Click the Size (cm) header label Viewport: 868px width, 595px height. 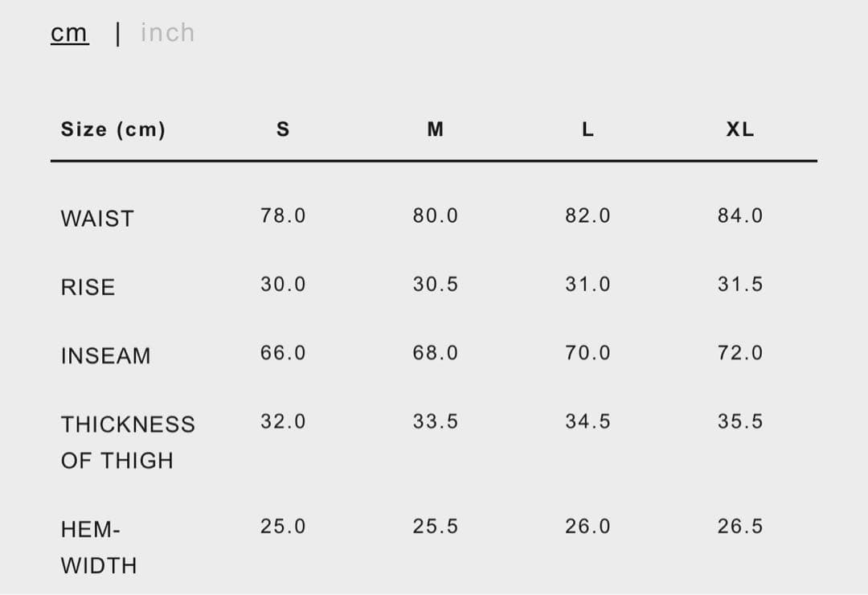(113, 129)
